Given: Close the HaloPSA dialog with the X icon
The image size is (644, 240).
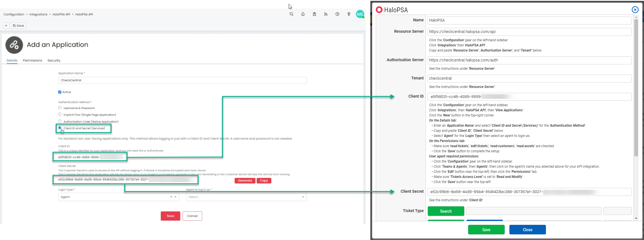Looking at the screenshot, I should pyautogui.click(x=635, y=10).
